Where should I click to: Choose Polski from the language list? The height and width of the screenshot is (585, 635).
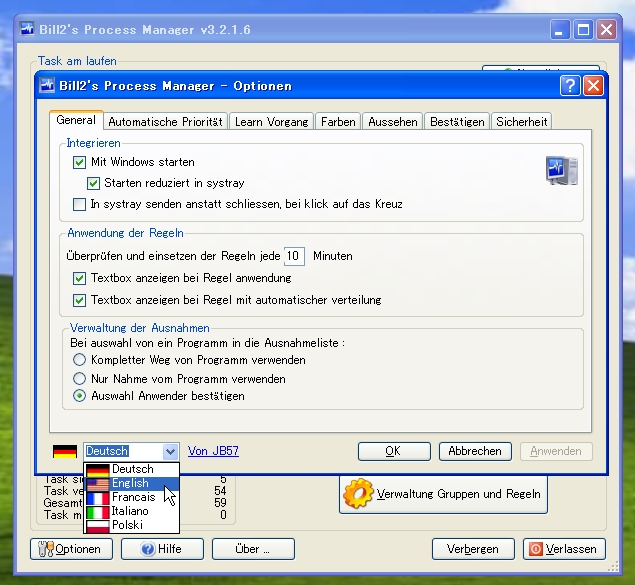[132, 525]
